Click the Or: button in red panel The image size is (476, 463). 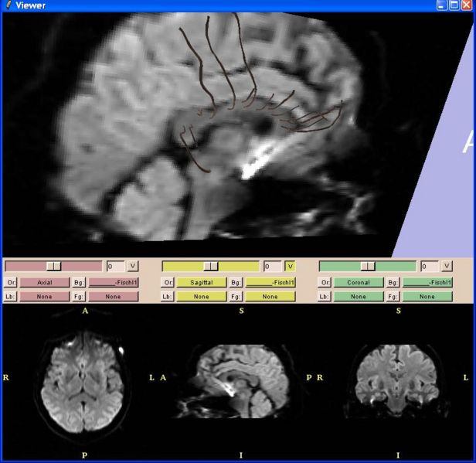coord(11,283)
